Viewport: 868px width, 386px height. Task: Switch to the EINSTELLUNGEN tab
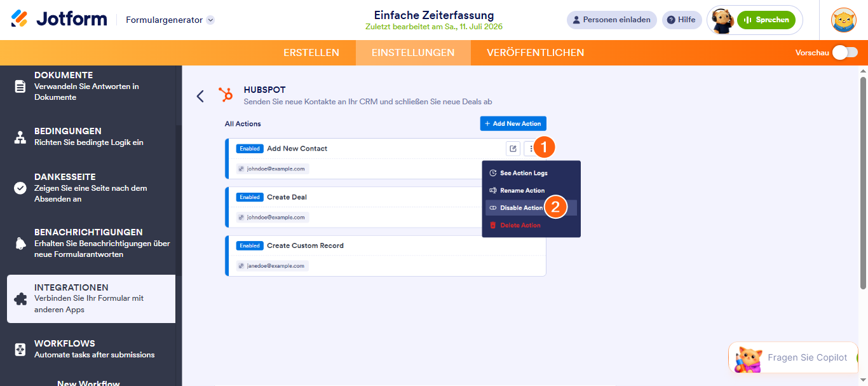[x=413, y=53]
